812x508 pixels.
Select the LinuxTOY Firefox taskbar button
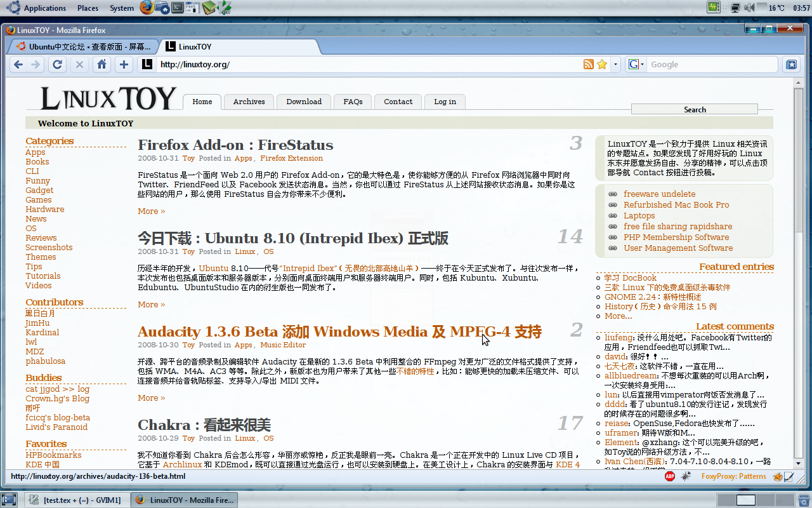184,500
